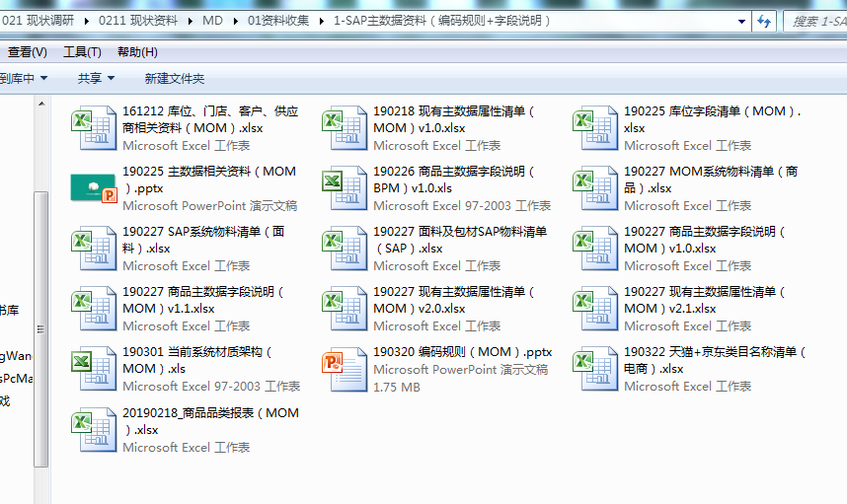This screenshot has width=847, height=504.
Task: Click the 190320 编码规则 pptx file icon
Action: (x=345, y=369)
